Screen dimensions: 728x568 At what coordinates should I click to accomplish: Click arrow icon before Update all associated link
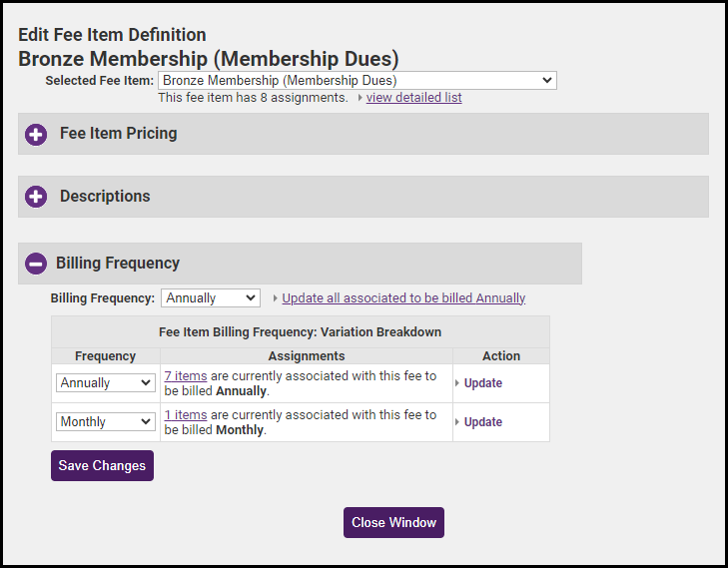click(275, 298)
